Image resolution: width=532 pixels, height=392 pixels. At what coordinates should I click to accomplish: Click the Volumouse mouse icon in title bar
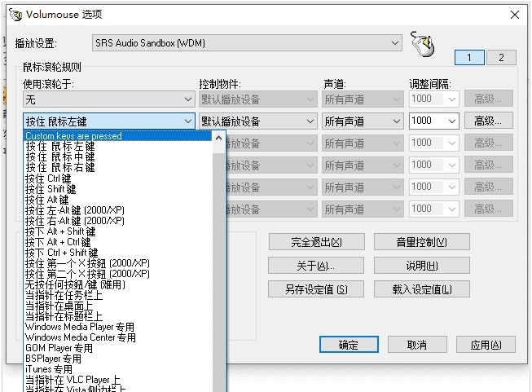pos(15,15)
